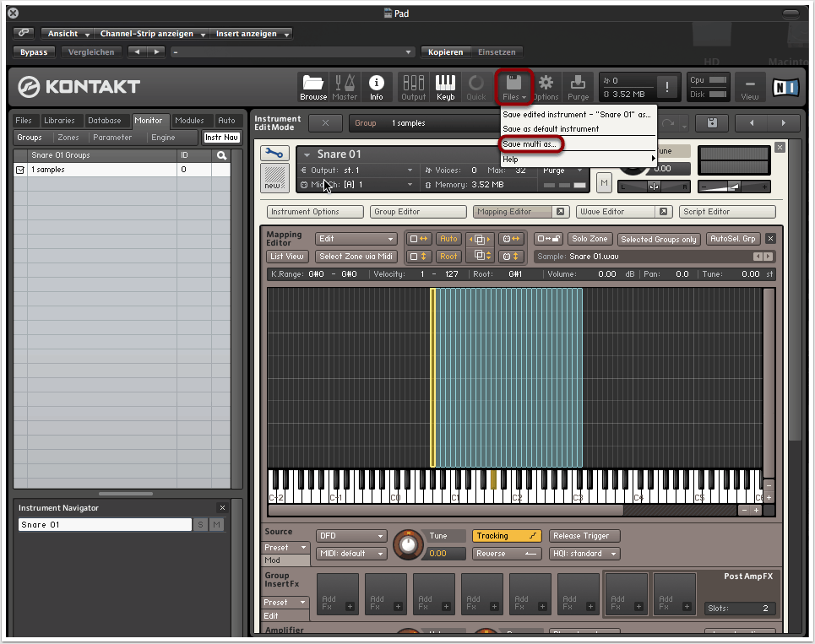The height and width of the screenshot is (644, 815).
Task: Show the Output mixer section
Action: [x=414, y=86]
